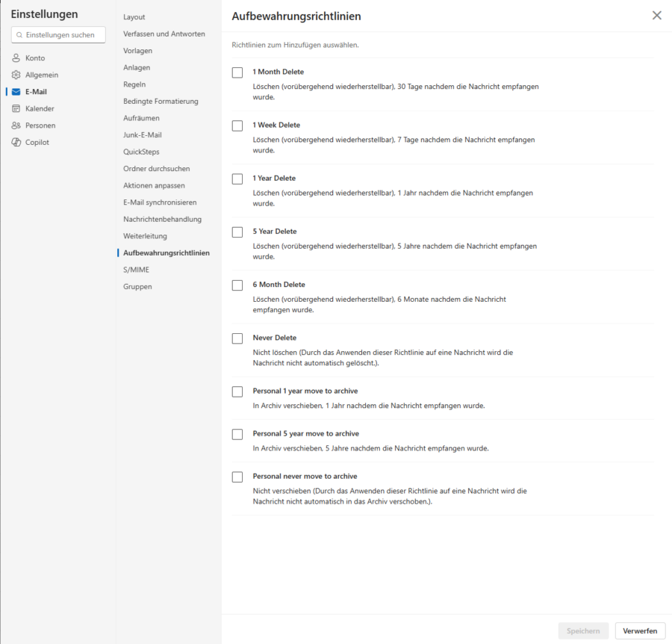Check Personal never move to archive
Screen dimensions: 672x644
click(237, 477)
